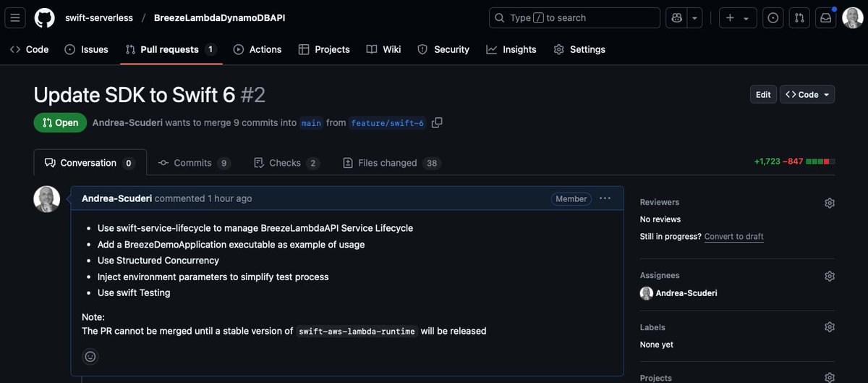Image resolution: width=868 pixels, height=383 pixels.
Task: Edit the pull request title
Action: click(x=763, y=95)
